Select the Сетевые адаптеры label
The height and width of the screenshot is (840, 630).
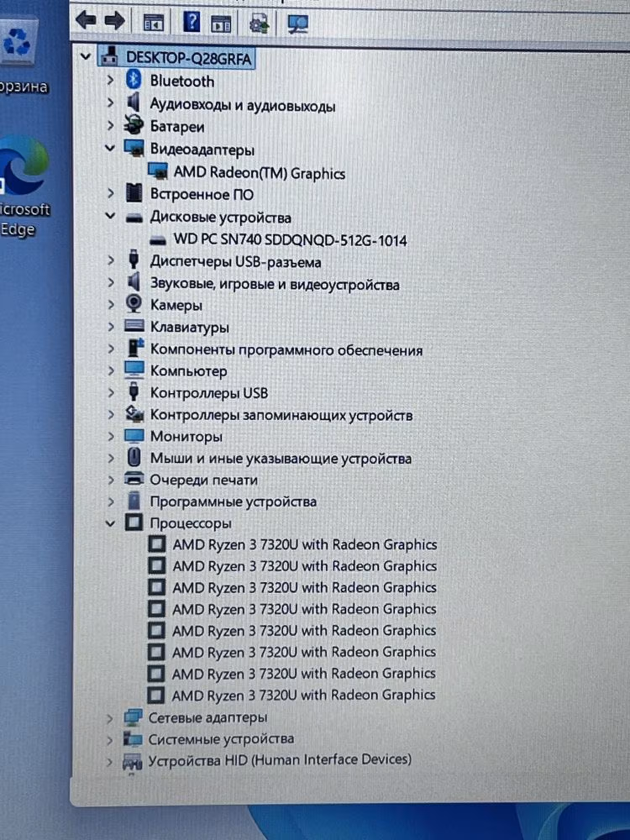point(208,718)
